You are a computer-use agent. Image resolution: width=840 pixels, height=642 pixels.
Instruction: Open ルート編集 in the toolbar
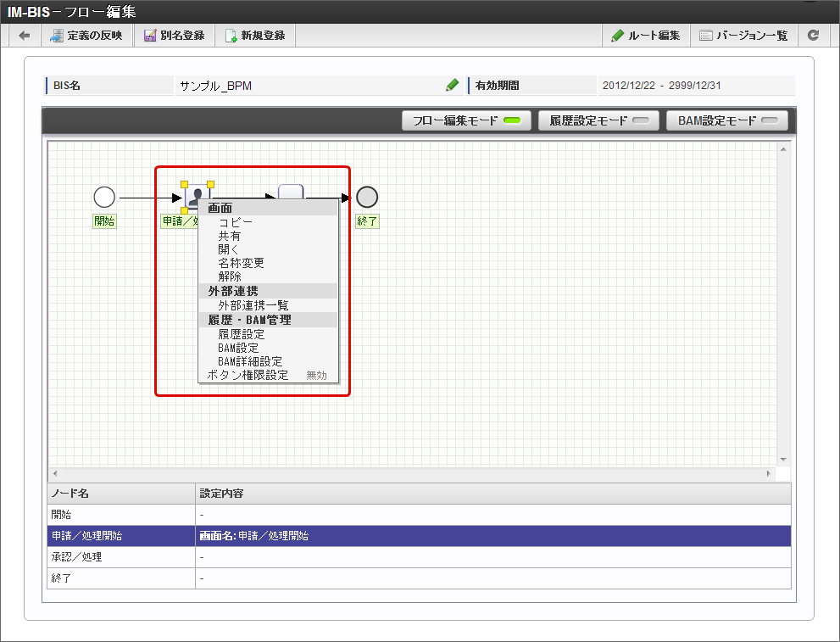tap(646, 36)
